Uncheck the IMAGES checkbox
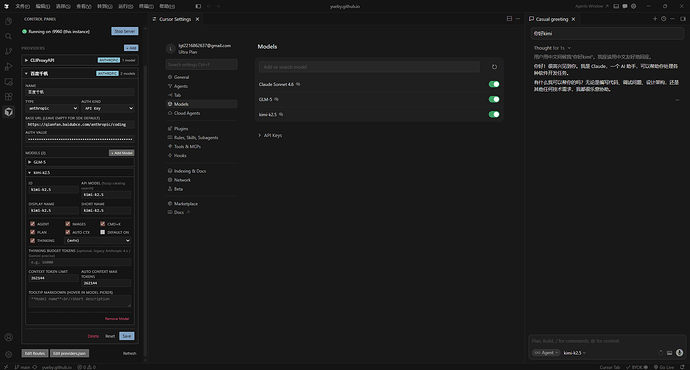 tap(68, 223)
